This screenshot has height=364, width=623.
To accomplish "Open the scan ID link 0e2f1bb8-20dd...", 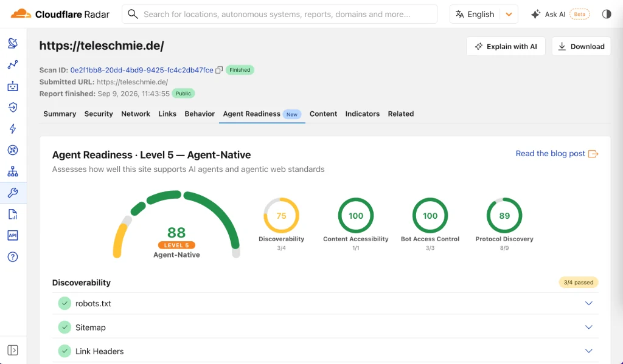I will click(x=142, y=70).
